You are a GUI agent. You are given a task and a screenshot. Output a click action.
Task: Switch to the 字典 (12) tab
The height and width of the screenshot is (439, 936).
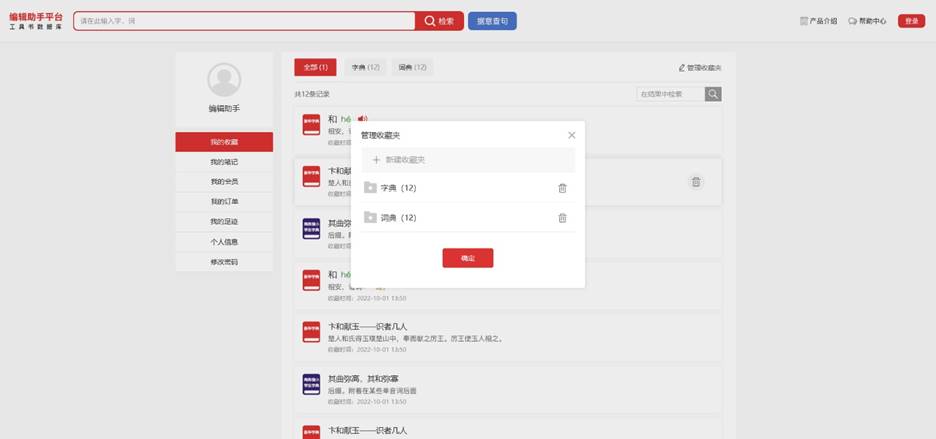pyautogui.click(x=365, y=67)
